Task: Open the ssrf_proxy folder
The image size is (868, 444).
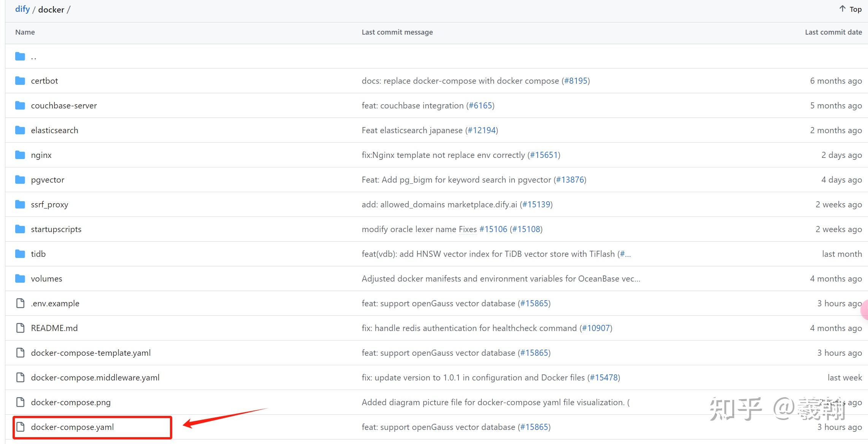Action: click(x=49, y=204)
